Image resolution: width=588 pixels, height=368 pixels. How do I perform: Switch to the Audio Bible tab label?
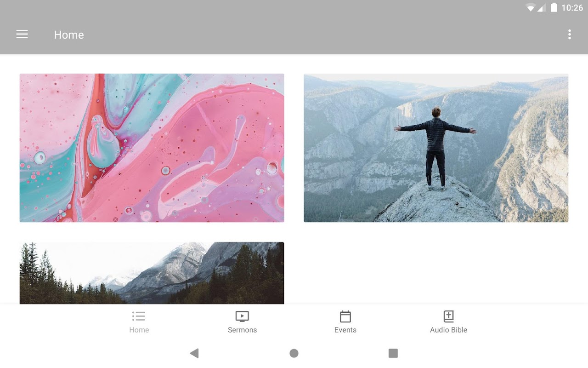[449, 330]
